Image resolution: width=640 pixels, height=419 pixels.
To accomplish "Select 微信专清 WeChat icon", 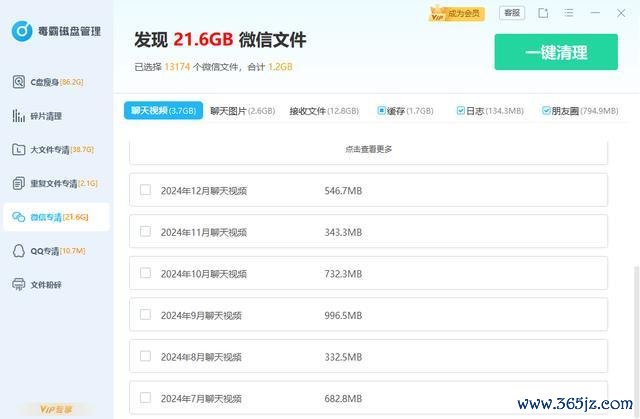I will (x=18, y=217).
